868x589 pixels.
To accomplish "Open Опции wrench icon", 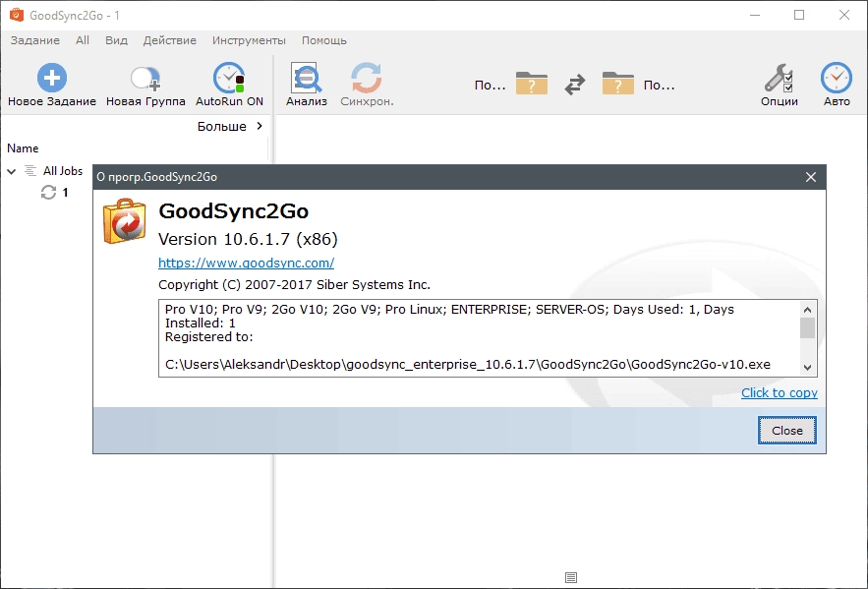I will 779,78.
